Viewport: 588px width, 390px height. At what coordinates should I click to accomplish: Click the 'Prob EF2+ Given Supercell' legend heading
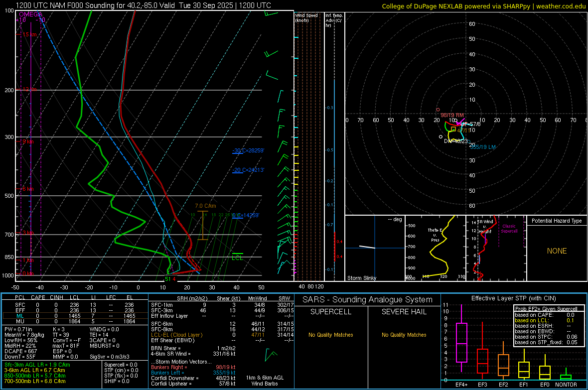(x=546, y=309)
